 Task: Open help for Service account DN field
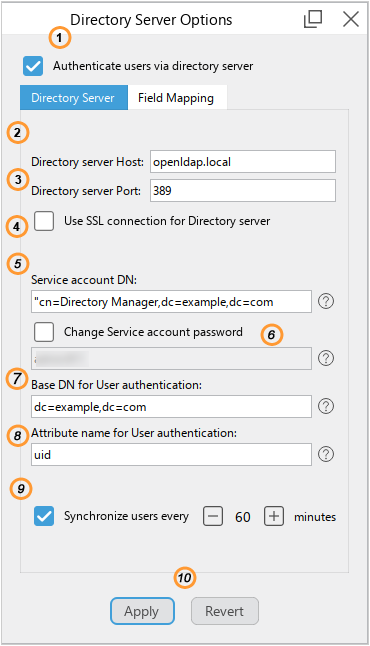pos(326,302)
